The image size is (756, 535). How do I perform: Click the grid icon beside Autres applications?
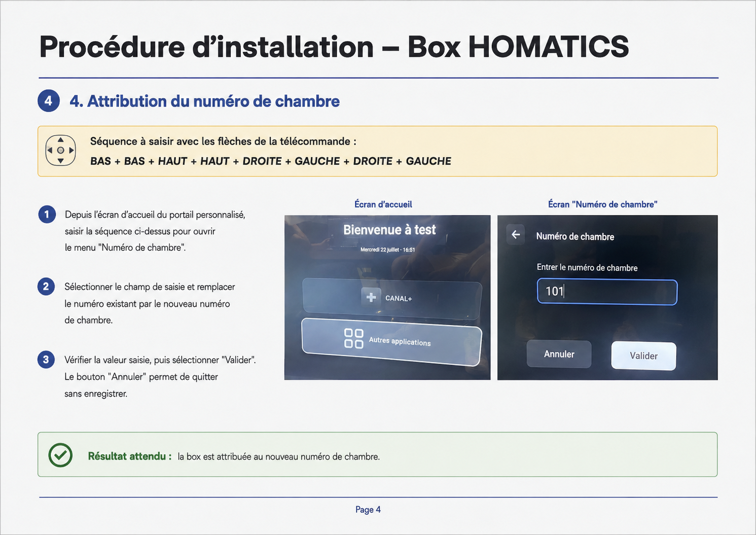[x=354, y=338]
